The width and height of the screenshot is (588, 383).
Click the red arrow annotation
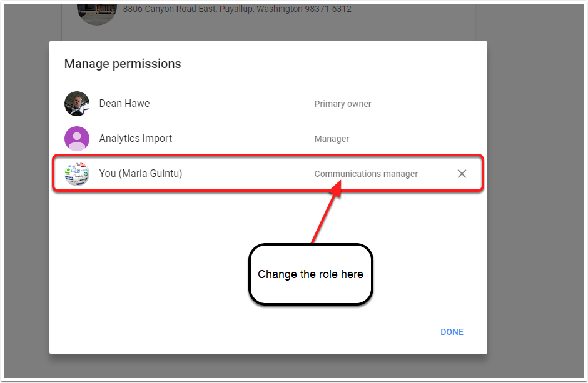327,212
